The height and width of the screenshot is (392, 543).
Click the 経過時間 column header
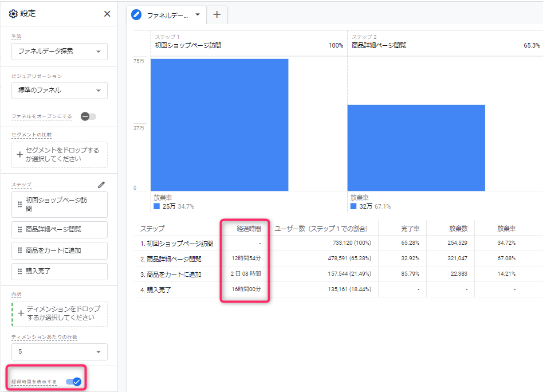[x=249, y=228]
